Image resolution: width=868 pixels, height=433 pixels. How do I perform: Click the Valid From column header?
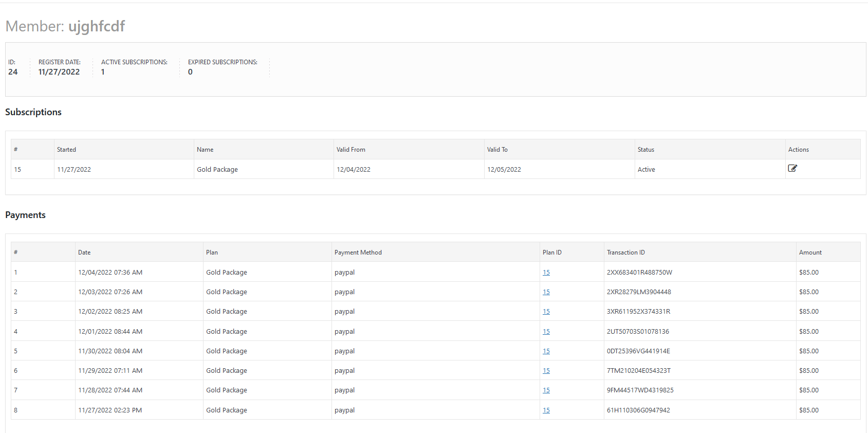351,150
